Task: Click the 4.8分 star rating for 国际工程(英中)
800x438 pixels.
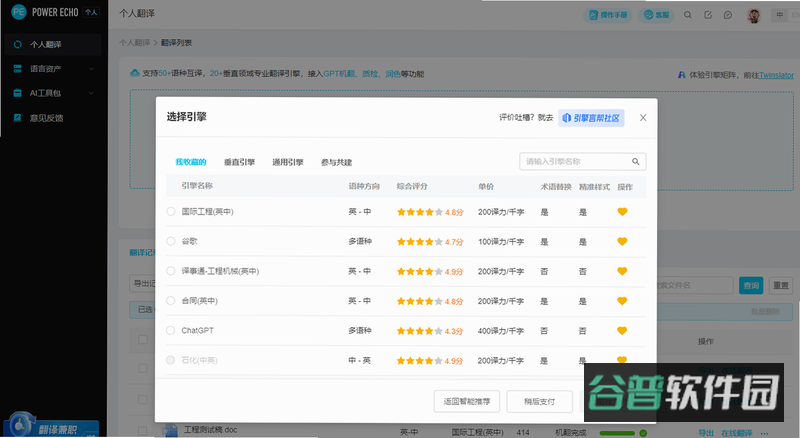Action: (x=430, y=212)
